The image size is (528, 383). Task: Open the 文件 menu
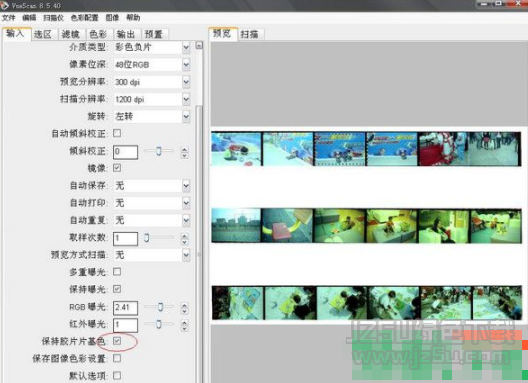click(x=8, y=18)
